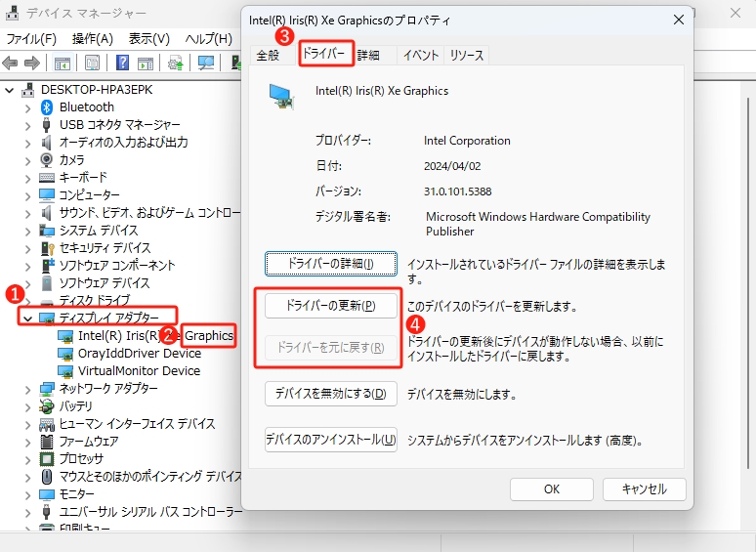Click the computer icon beside コンピューター

(x=46, y=194)
